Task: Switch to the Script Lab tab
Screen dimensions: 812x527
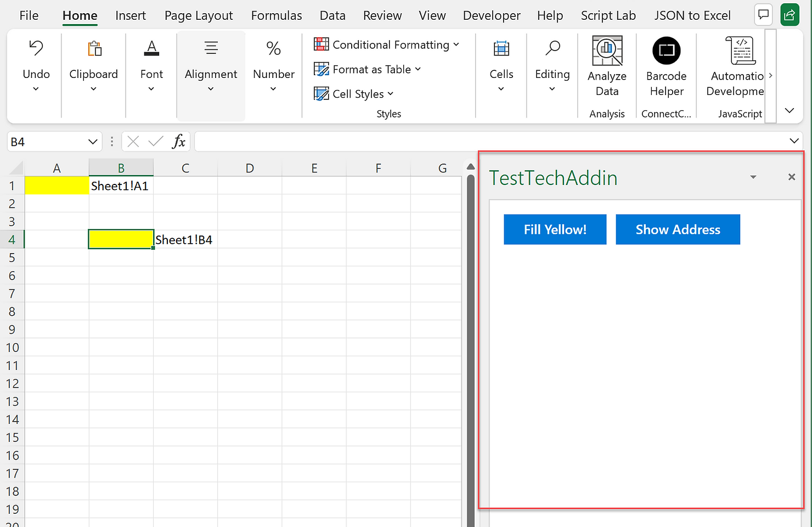Action: pos(608,15)
